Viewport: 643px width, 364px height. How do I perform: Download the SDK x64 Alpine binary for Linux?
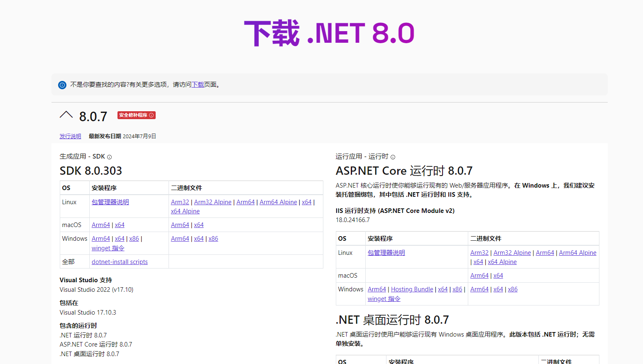click(x=185, y=211)
